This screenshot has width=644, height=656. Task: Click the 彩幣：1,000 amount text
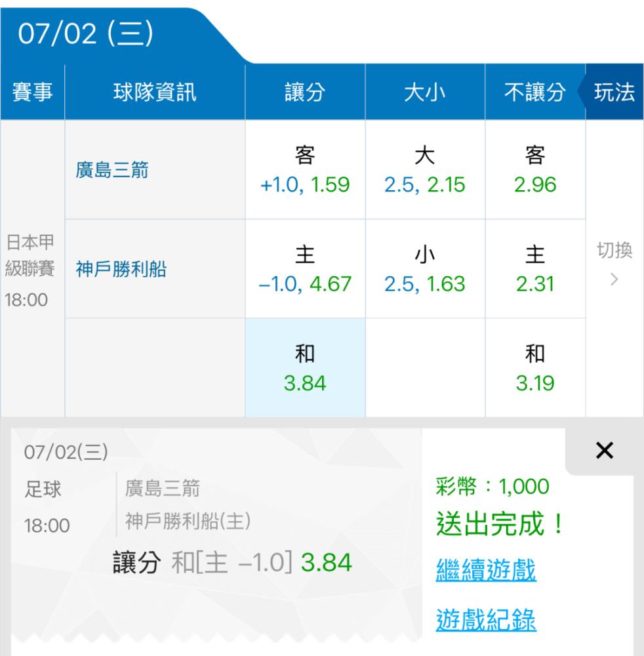click(493, 487)
